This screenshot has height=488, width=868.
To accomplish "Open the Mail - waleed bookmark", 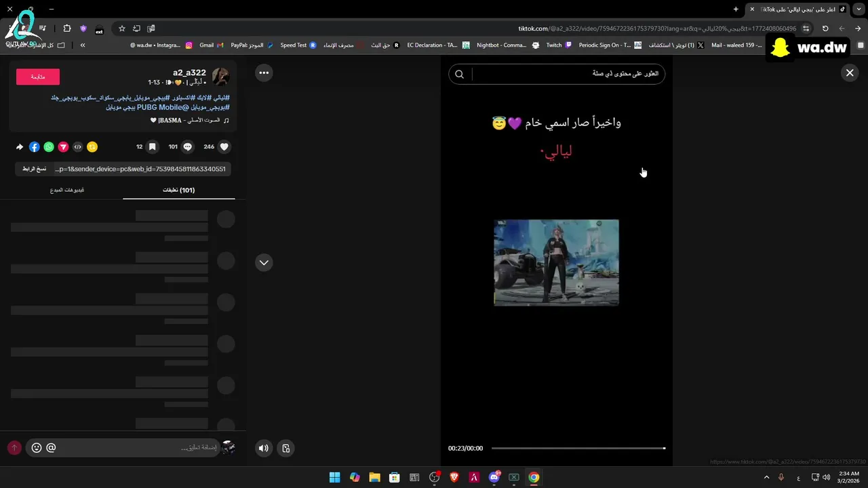I will coord(736,45).
